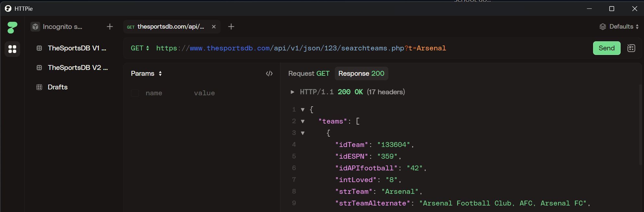Click the Drafts grid icon
Viewport: 644px width, 212px height.
(39, 87)
